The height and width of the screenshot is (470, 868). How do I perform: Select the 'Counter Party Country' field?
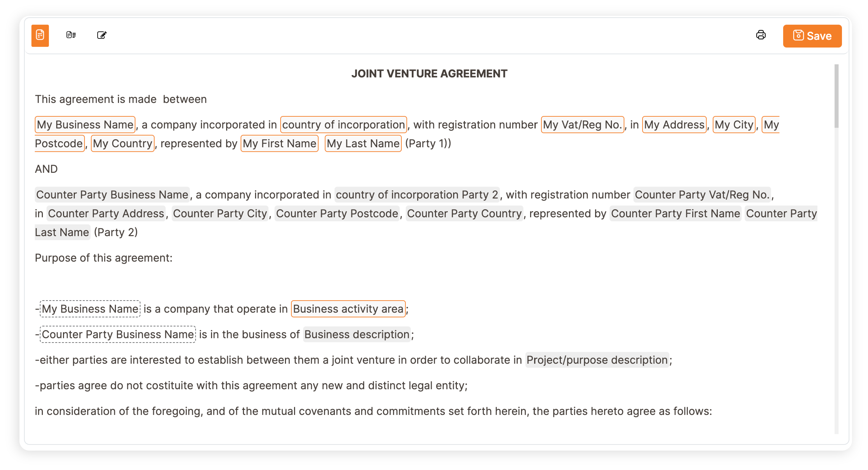coord(464,213)
